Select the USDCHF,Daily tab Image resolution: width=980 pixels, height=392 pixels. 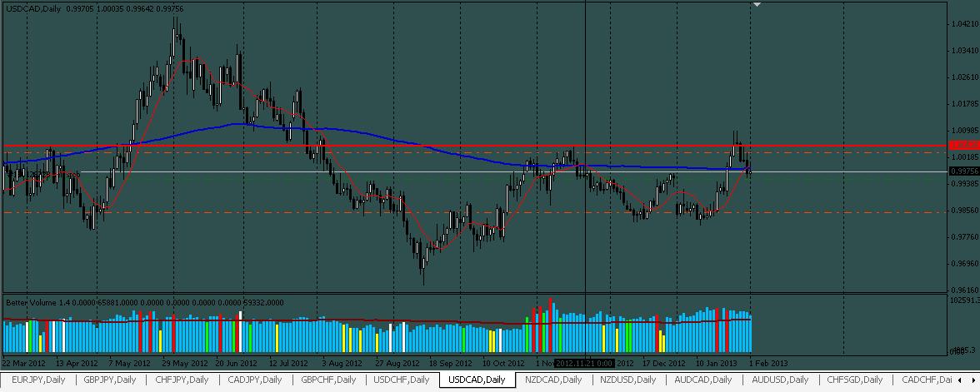[x=402, y=380]
